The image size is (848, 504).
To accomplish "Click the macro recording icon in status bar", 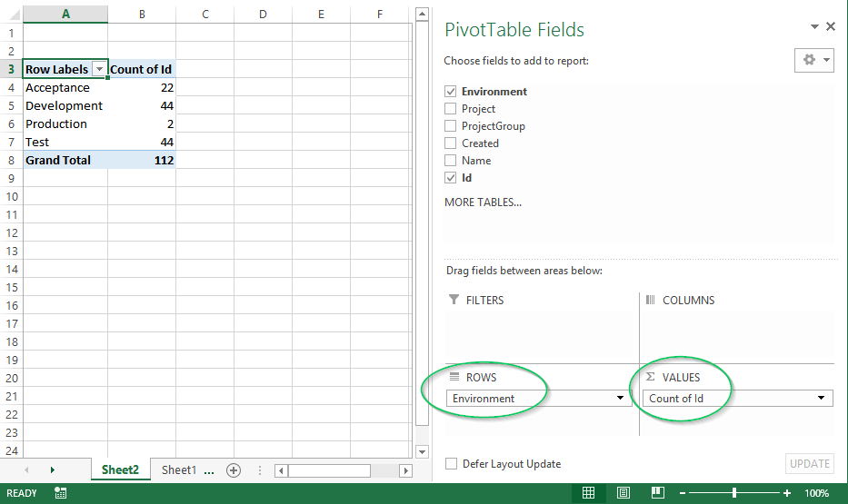I will (x=60, y=493).
